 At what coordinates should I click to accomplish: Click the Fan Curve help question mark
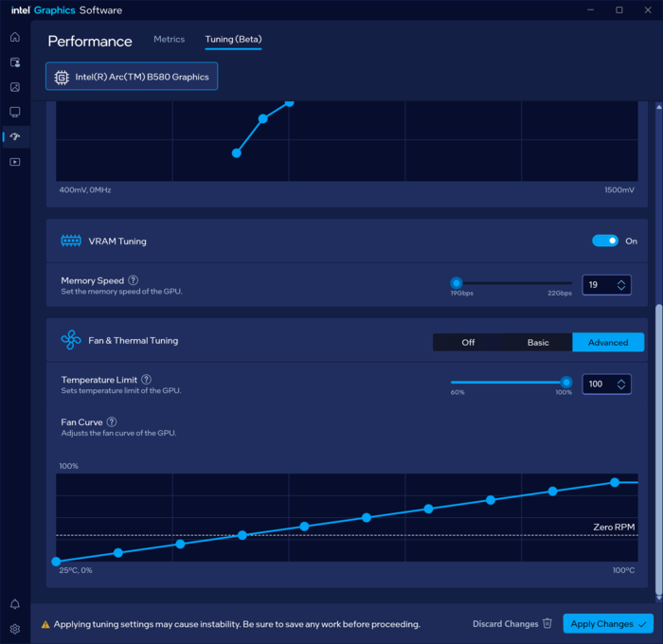tap(112, 421)
